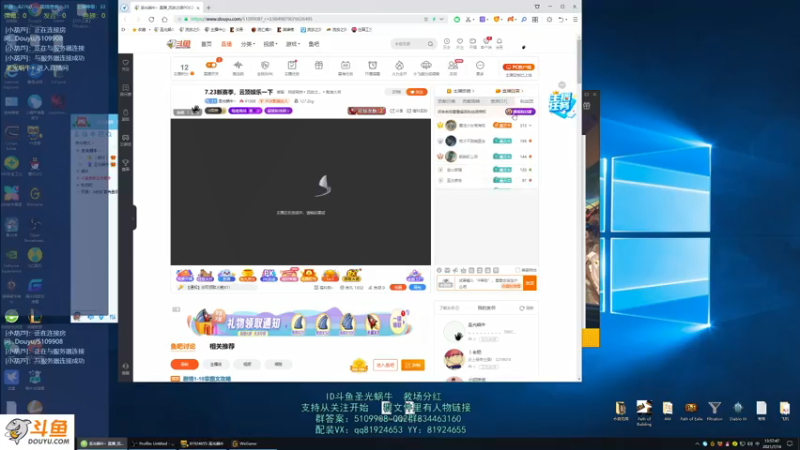Open the bell notifications icon in header
Image resolution: width=800 pixels, height=450 pixels.
point(499,43)
